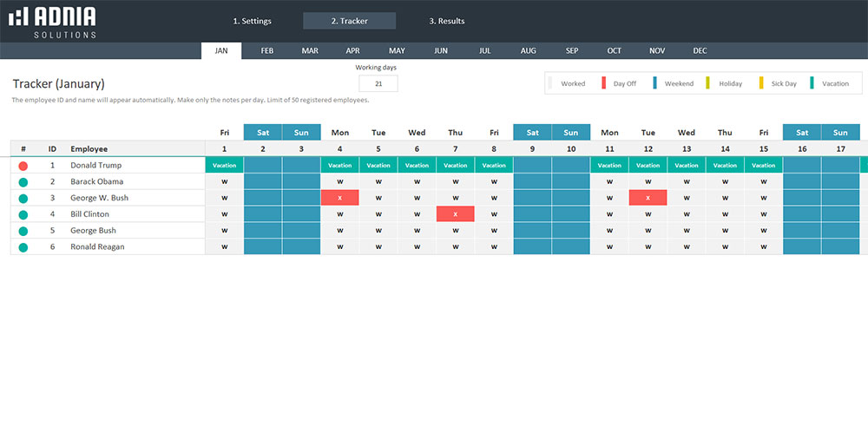
Task: Click the green status dot for Barack Obama
Action: 23,181
